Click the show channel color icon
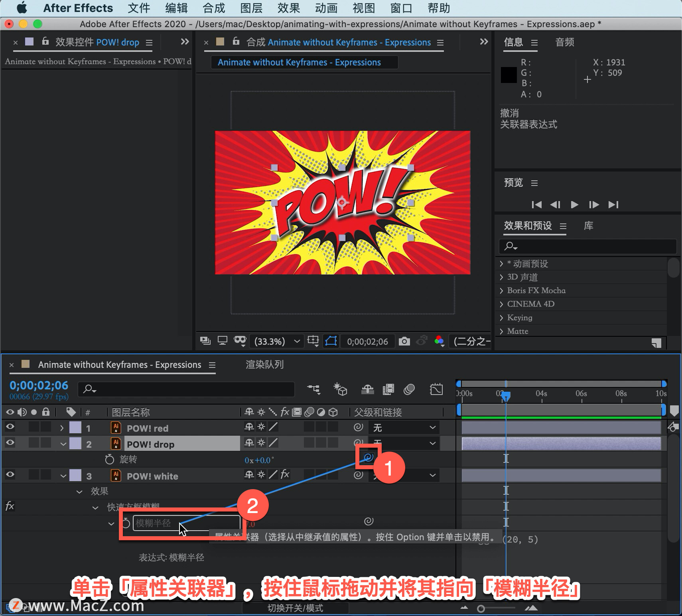 tap(439, 341)
